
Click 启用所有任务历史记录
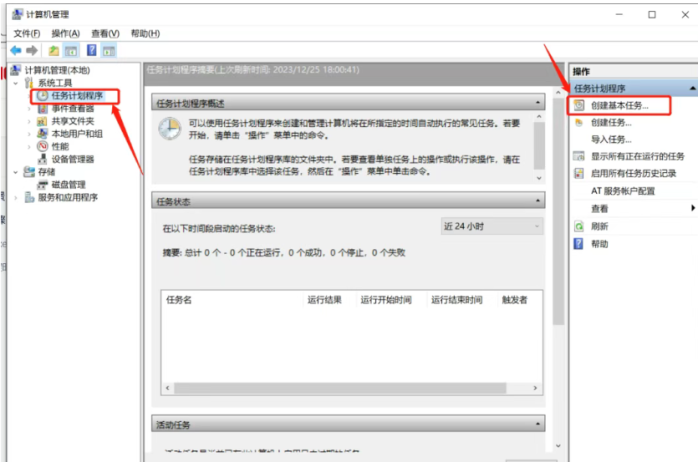click(633, 173)
